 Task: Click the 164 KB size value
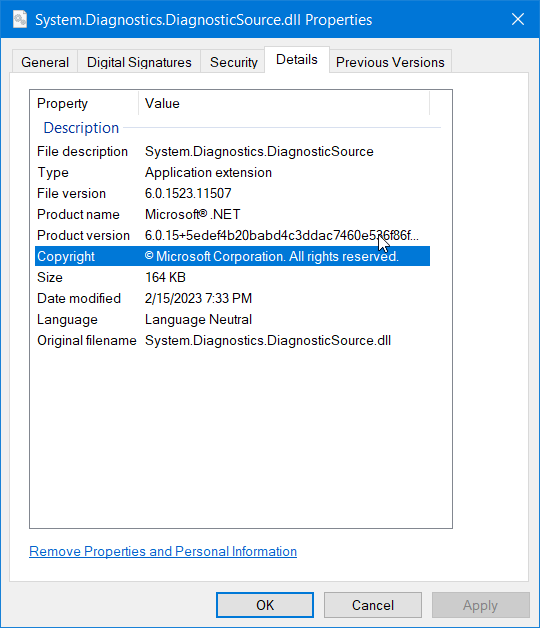click(x=165, y=278)
